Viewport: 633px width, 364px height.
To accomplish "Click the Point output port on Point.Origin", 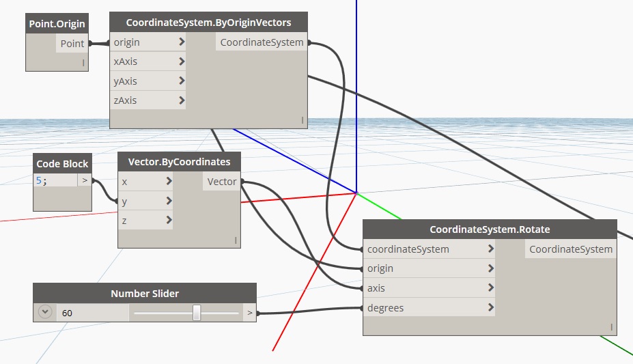I will [72, 44].
